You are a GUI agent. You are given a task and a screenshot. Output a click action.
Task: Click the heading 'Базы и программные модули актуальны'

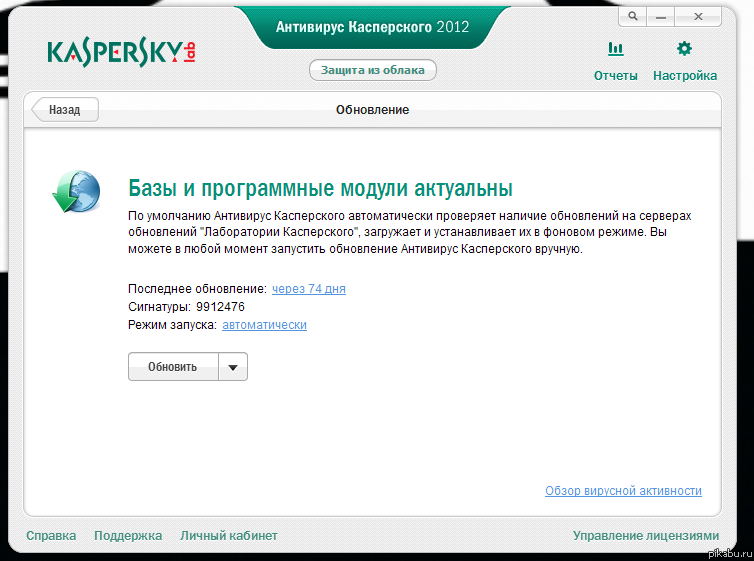click(x=320, y=188)
